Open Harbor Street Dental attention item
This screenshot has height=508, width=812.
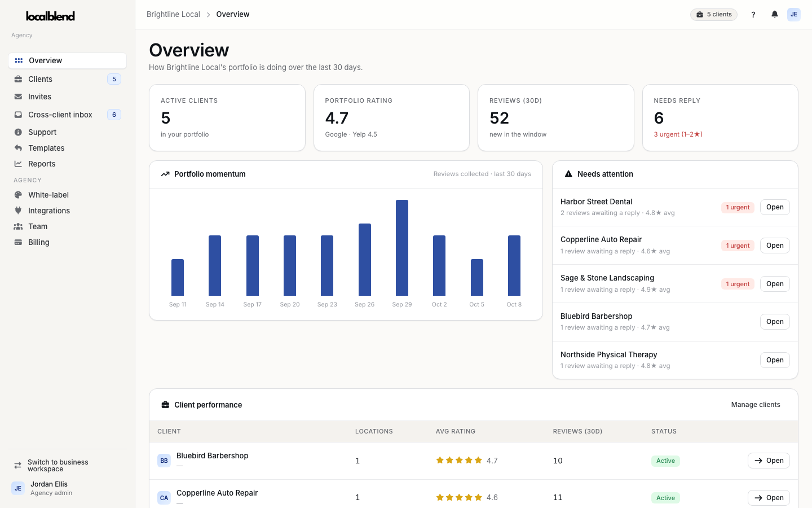775,207
